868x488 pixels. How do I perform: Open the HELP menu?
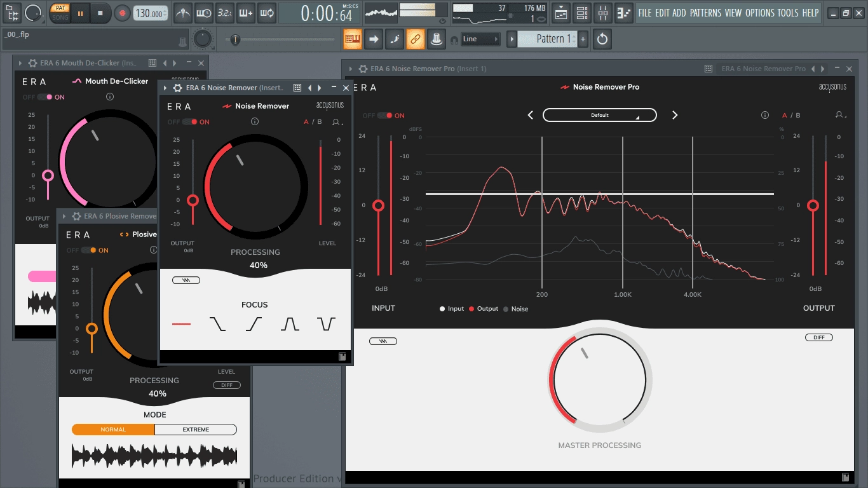point(810,13)
